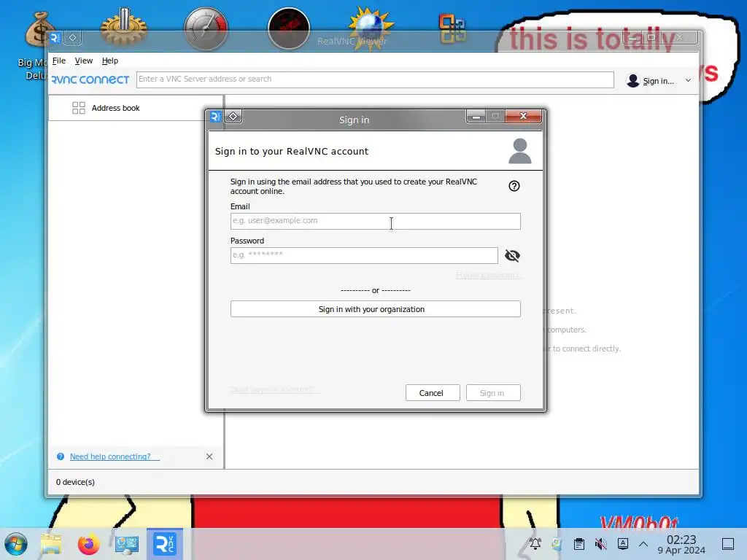This screenshot has height=560, width=747.
Task: Click the clipboard tray icon
Action: click(578, 544)
